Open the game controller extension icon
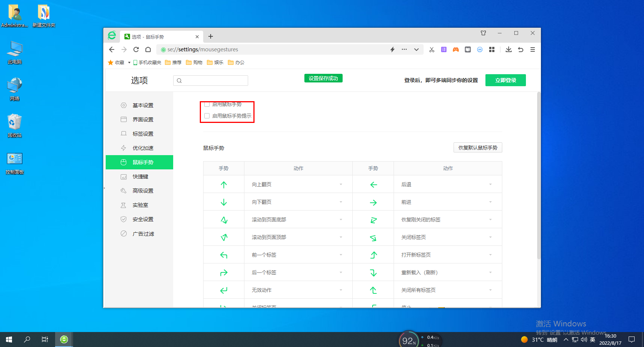The width and height of the screenshot is (644, 347). [x=456, y=49]
